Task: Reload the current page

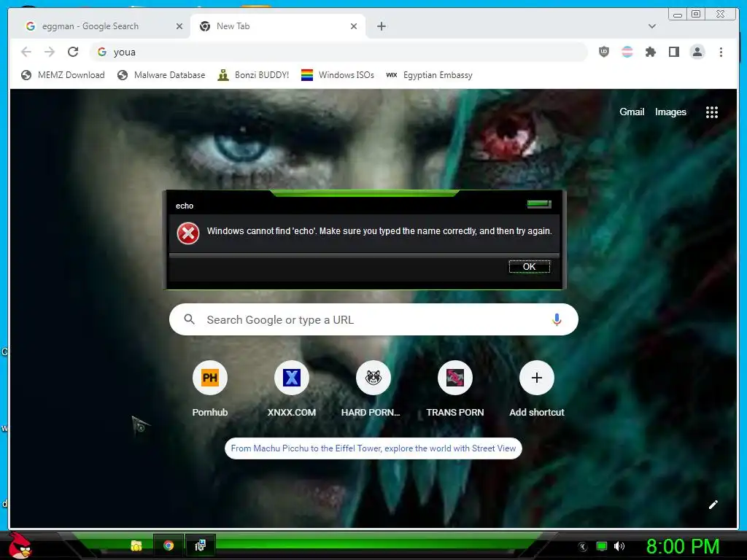Action: click(73, 52)
